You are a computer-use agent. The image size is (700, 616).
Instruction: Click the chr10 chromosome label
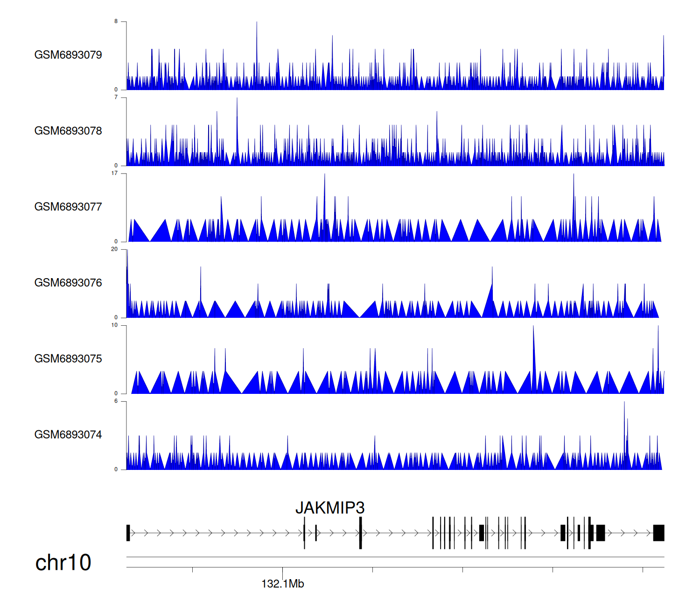[63, 563]
